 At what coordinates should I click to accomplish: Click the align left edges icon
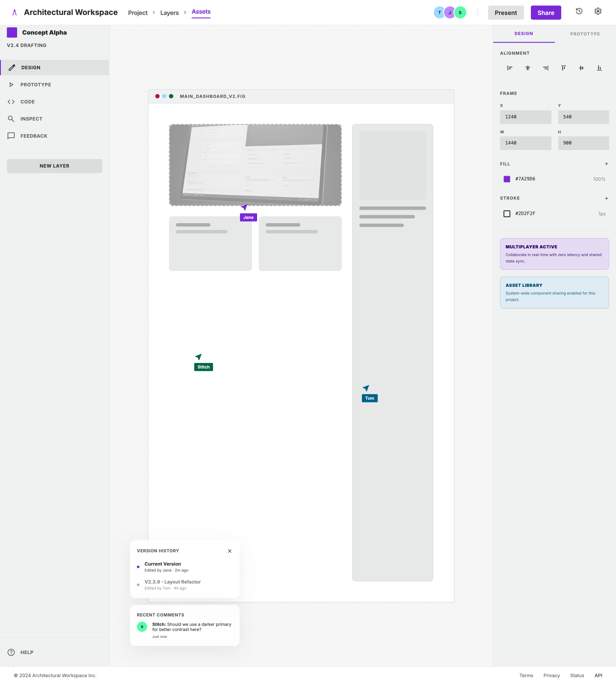pyautogui.click(x=509, y=68)
